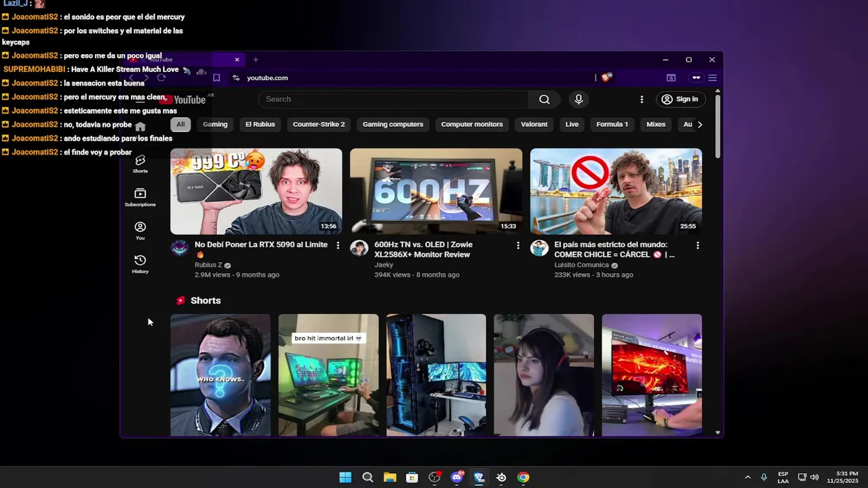The image size is (868, 488).
Task: Select the Live filter chip
Action: point(572,124)
